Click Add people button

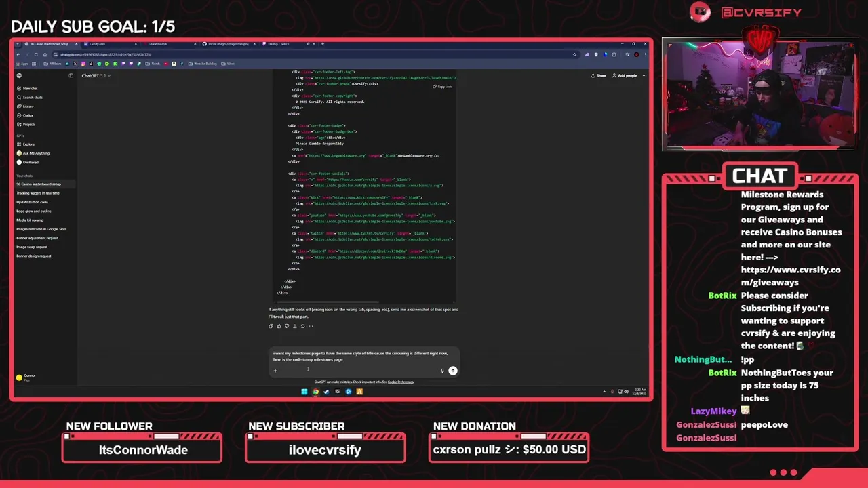pos(625,75)
